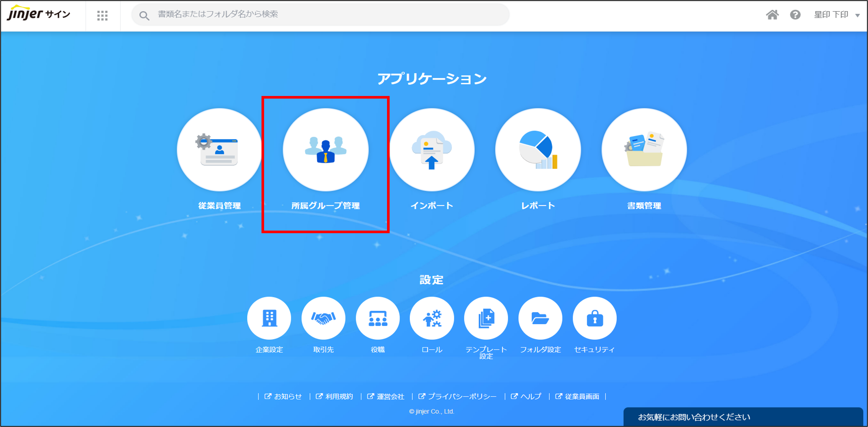868x427 pixels.
Task: Open the apps grid menu
Action: [x=103, y=15]
